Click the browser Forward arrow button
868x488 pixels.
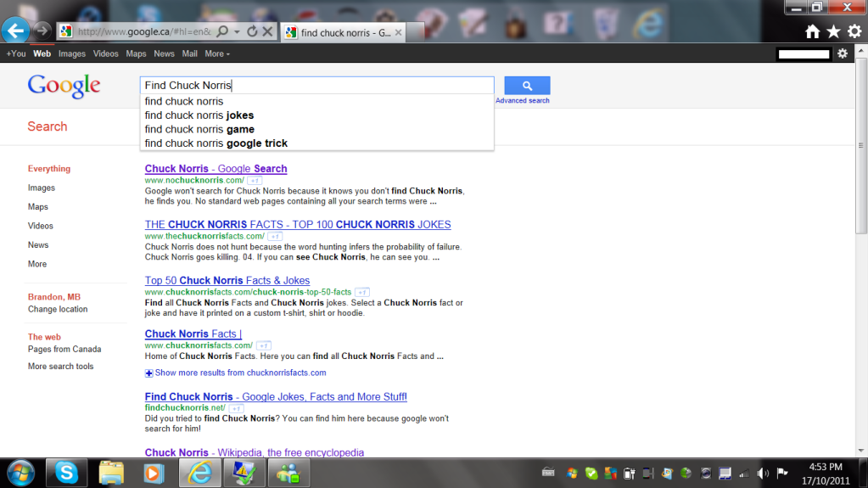click(42, 31)
